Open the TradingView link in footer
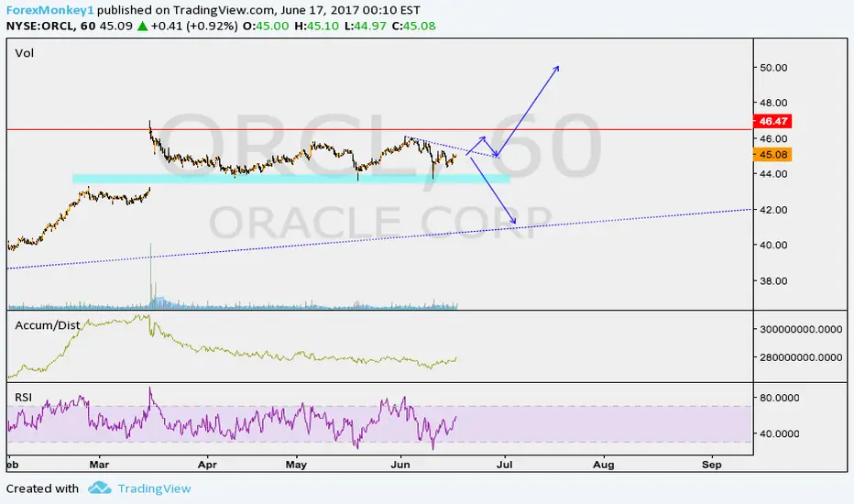The width and height of the screenshot is (854, 504). tap(154, 488)
